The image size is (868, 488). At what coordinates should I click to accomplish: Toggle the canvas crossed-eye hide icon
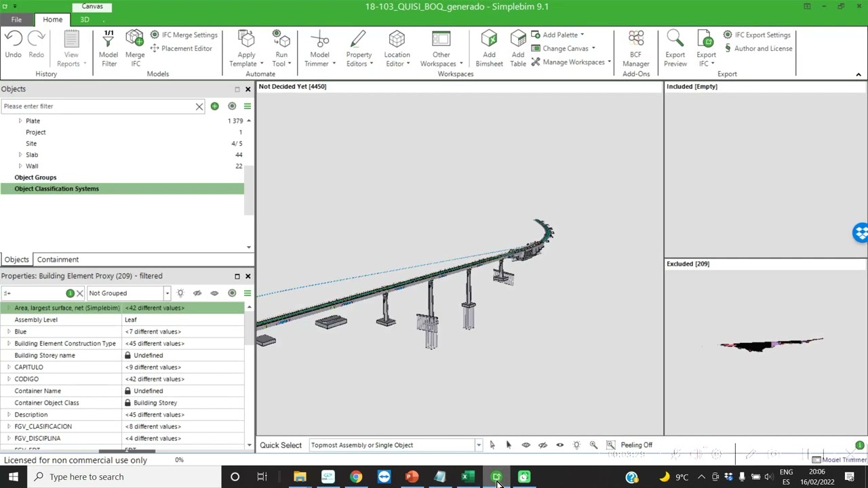pos(542,445)
